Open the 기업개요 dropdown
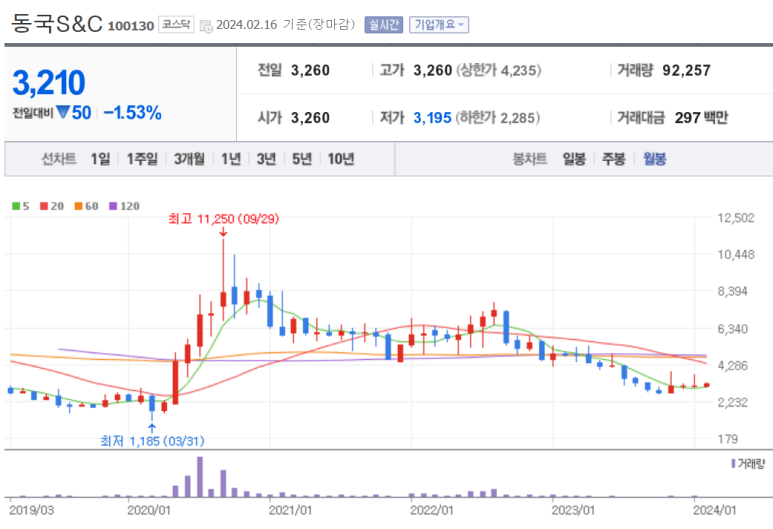Screen dimensions: 773x529 [x=438, y=25]
